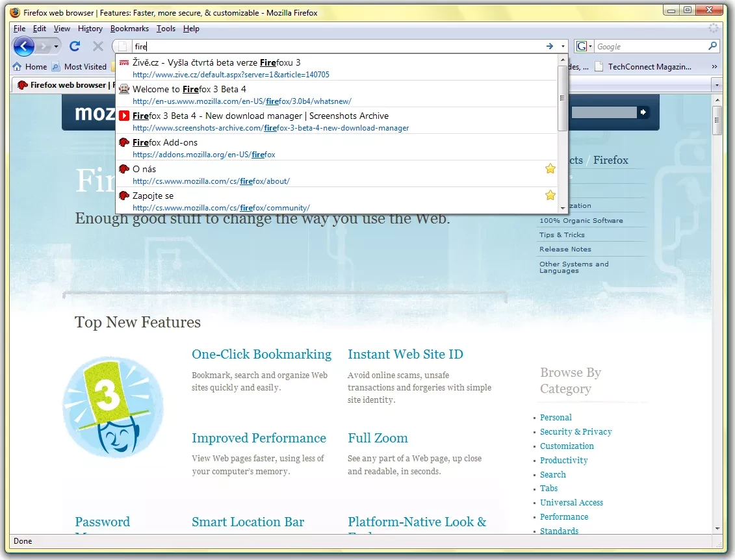The height and width of the screenshot is (560, 735).
Task: Select the Welcome to Firefox 3 Beta 4 suggestion
Action: (337, 95)
